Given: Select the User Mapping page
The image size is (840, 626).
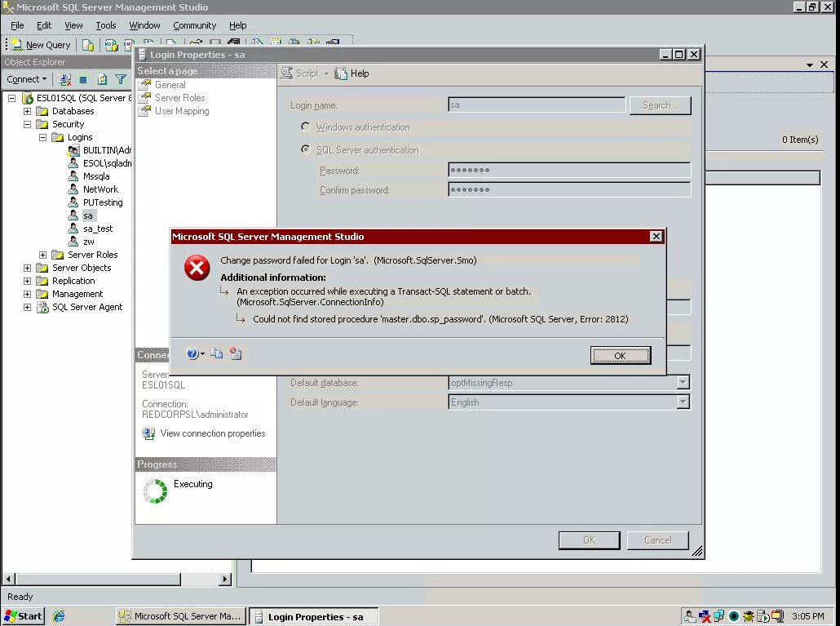Looking at the screenshot, I should (182, 111).
